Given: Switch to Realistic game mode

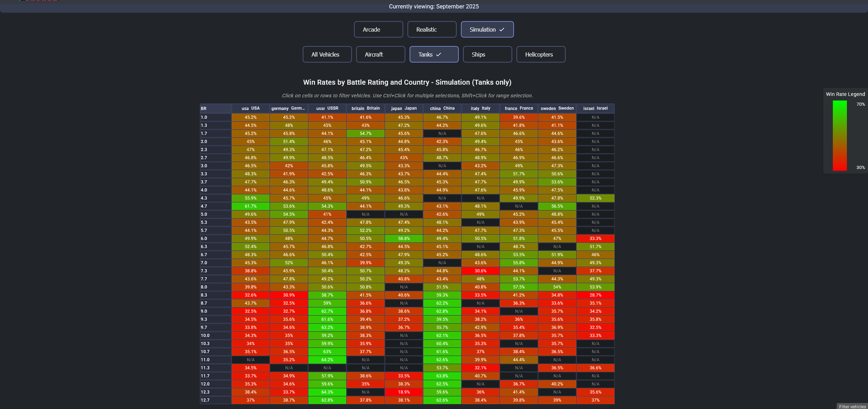Looking at the screenshot, I should [432, 30].
